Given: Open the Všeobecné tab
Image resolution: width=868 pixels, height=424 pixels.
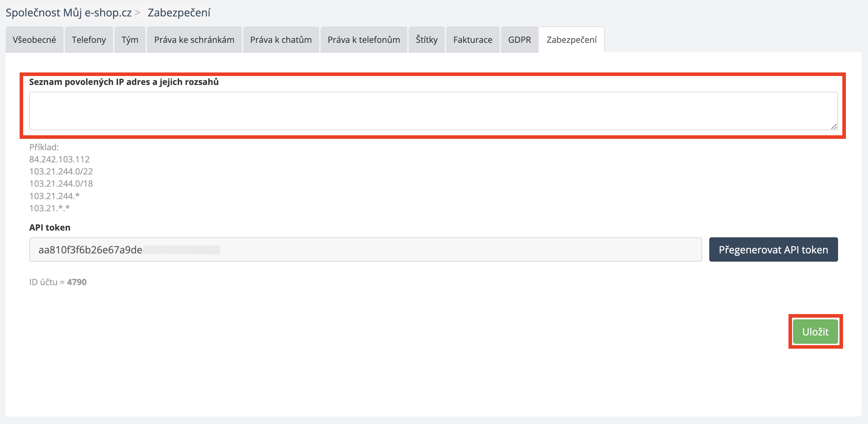Looking at the screenshot, I should tap(34, 40).
